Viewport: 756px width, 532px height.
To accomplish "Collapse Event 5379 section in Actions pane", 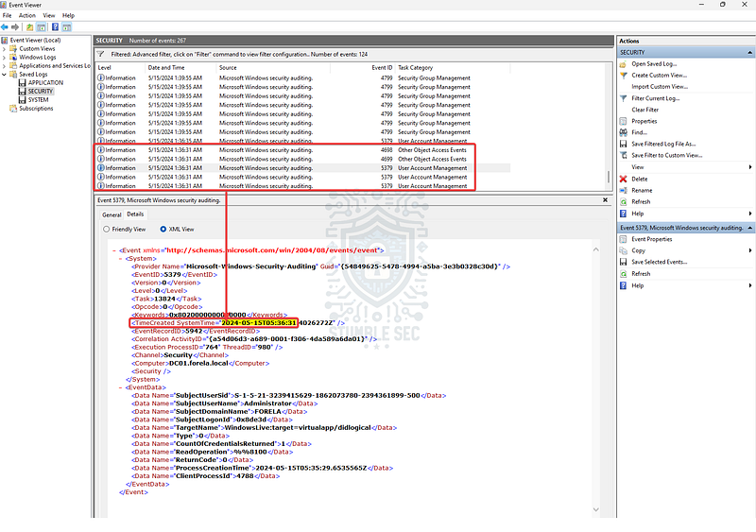I will [749, 228].
